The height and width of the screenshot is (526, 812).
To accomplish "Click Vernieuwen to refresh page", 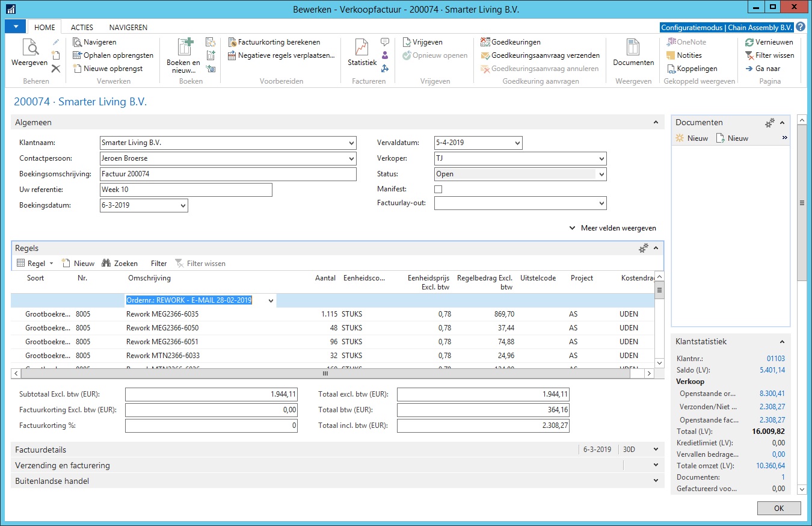I will click(x=769, y=42).
